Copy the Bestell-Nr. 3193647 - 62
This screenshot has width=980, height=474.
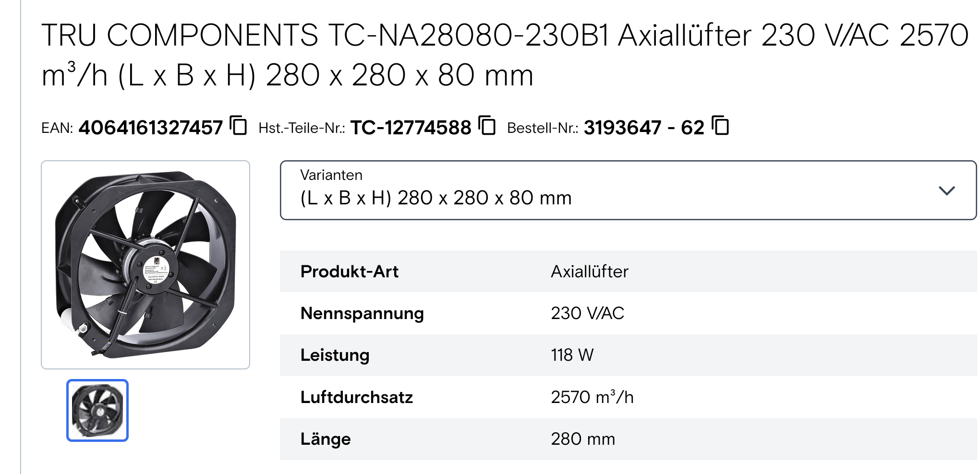(x=720, y=127)
